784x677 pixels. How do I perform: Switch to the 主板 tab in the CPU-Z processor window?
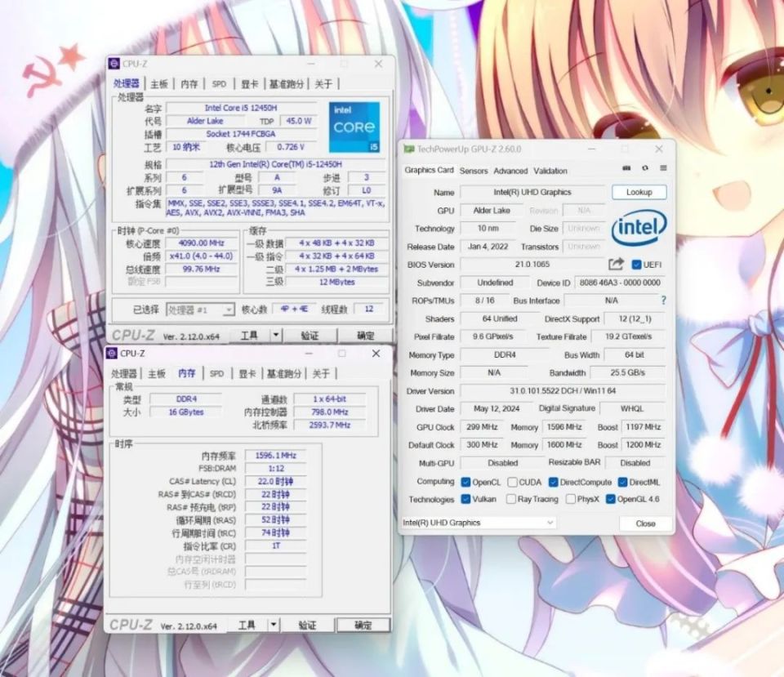click(159, 84)
